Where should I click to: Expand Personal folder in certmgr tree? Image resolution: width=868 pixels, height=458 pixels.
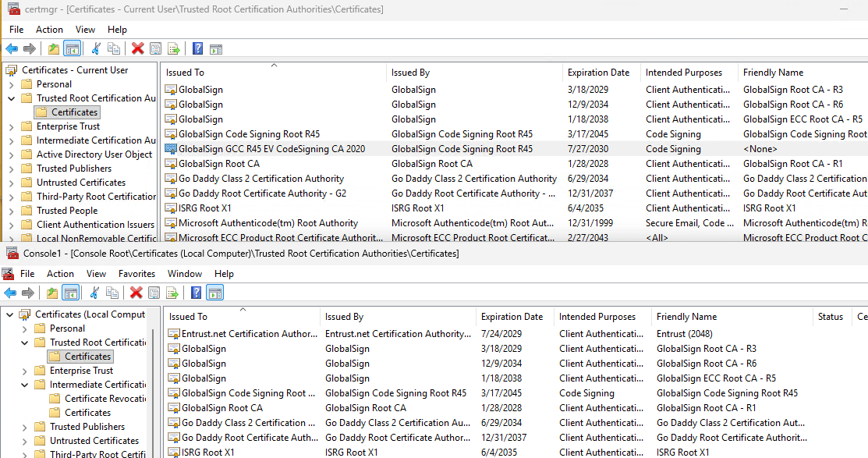12,84
